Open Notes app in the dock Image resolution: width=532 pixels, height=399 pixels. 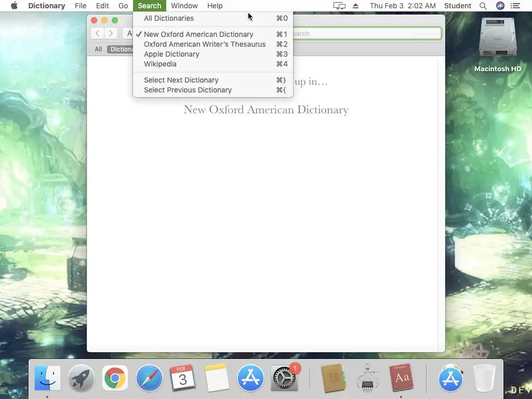[217, 378]
